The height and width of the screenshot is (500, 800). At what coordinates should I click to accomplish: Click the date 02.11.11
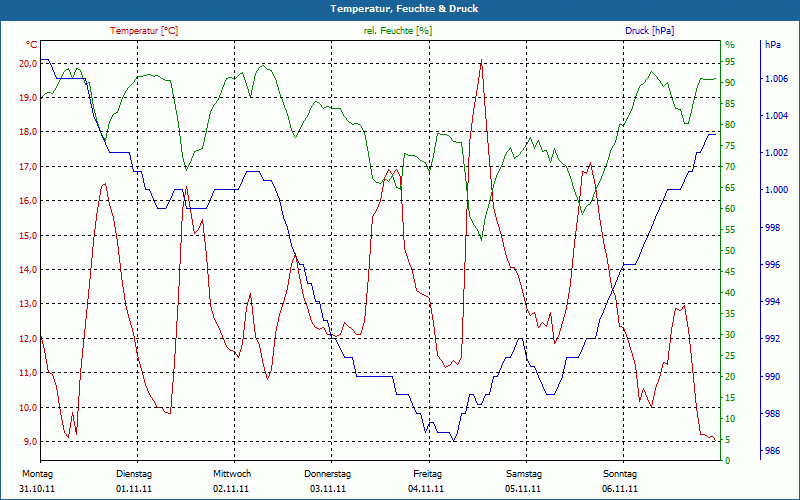[x=231, y=489]
